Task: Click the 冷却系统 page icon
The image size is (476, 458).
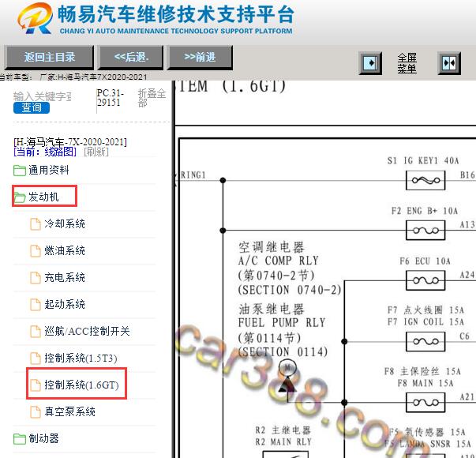Action: (x=36, y=224)
